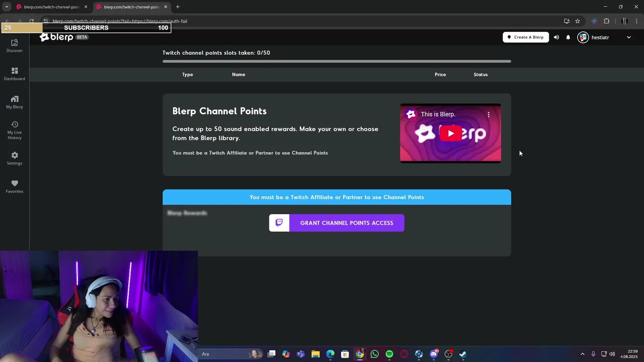The image size is (644, 362).
Task: Click the tray microphone icon
Action: click(593, 354)
